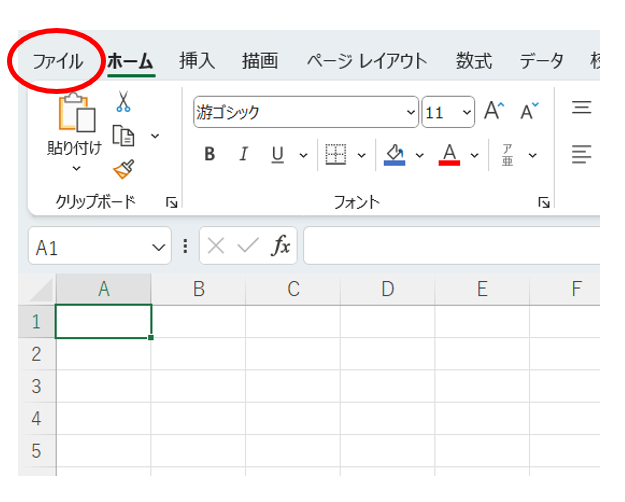Click the insert function fx icon
625x502 pixels.
(x=282, y=246)
